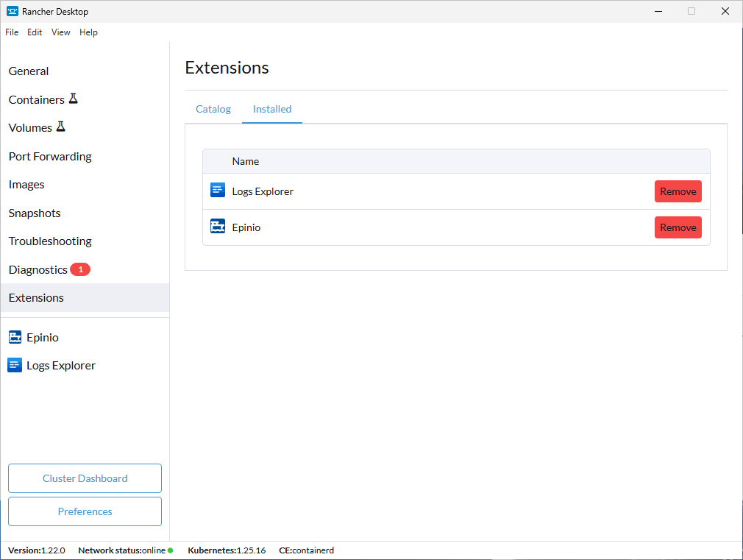
Task: Open the Cluster Dashboard
Action: (x=85, y=478)
